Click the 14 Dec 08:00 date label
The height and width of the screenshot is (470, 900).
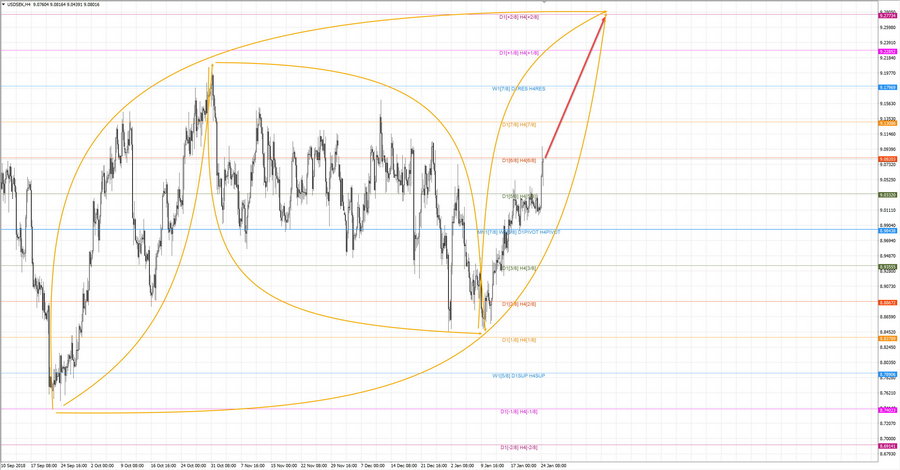pos(404,465)
